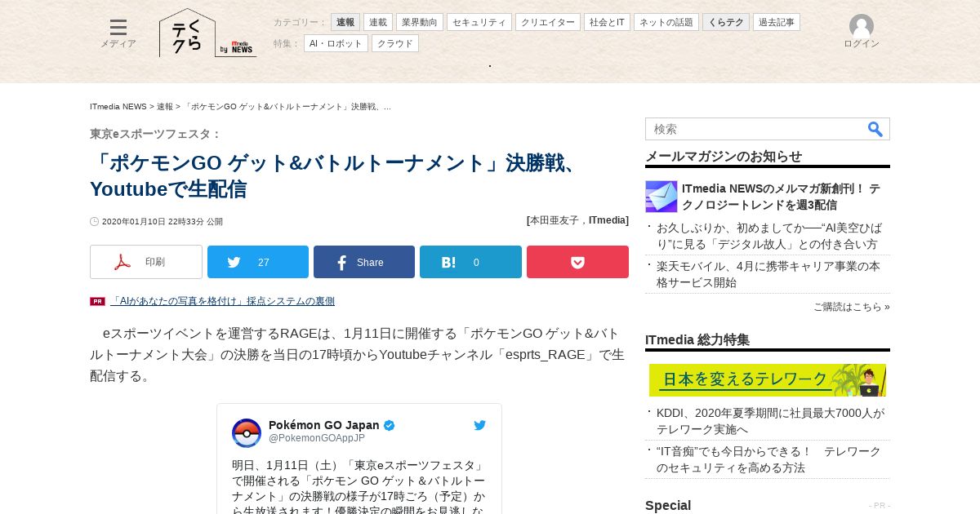Viewport: 980px width, 514px height.
Task: Click the メールマガジンのお知らせ heading
Action: 724,156
